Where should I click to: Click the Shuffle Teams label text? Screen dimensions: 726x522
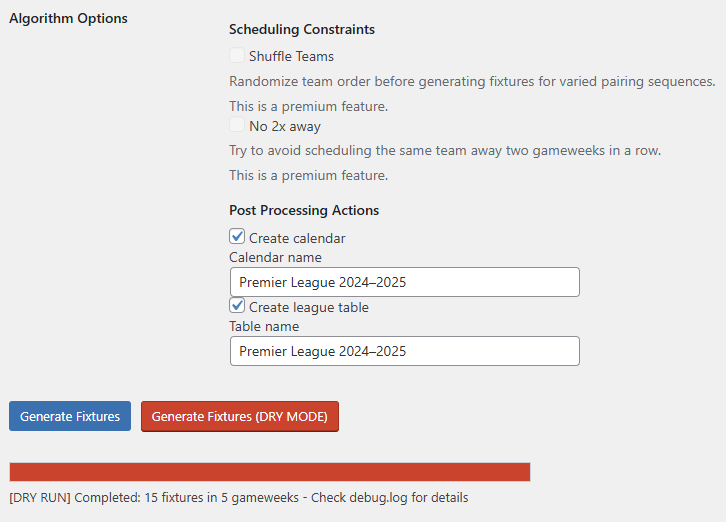[291, 56]
